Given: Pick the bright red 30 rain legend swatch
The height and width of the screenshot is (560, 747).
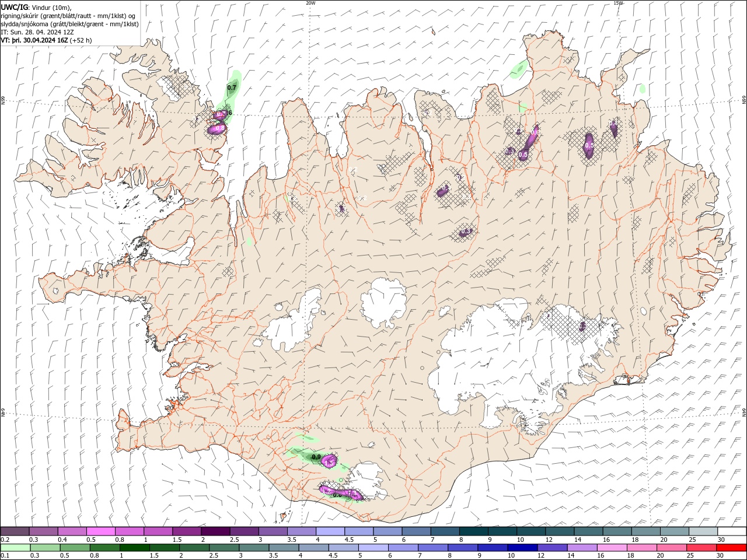Looking at the screenshot, I should (732, 548).
